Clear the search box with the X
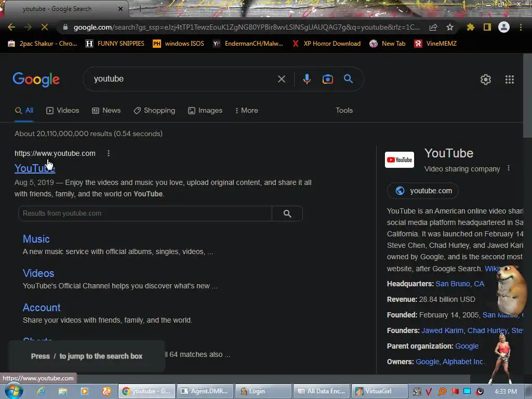The image size is (532, 399). coord(282,79)
